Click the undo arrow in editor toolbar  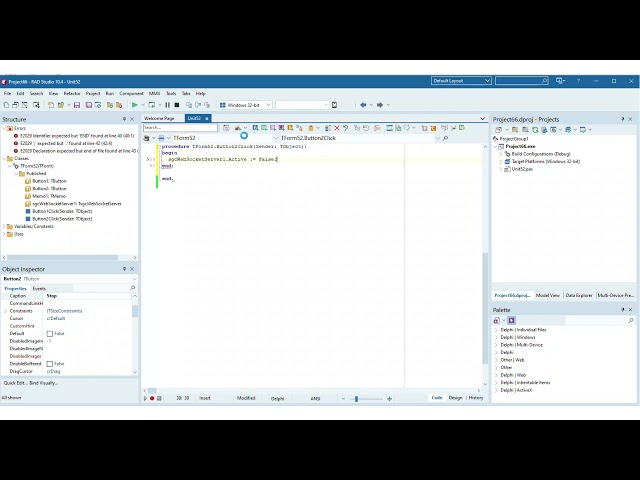345,128
